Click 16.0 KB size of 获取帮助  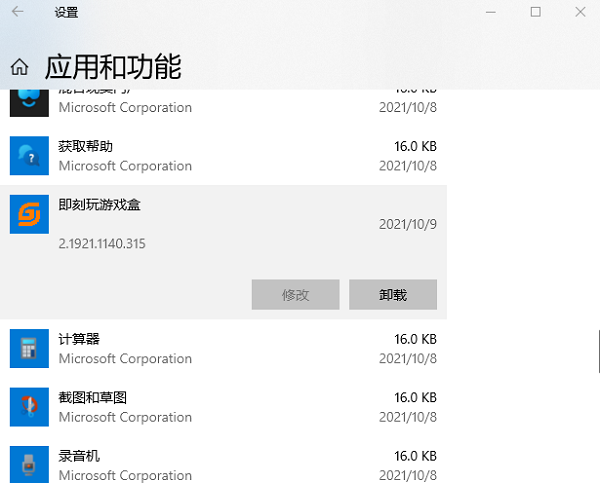(x=416, y=146)
